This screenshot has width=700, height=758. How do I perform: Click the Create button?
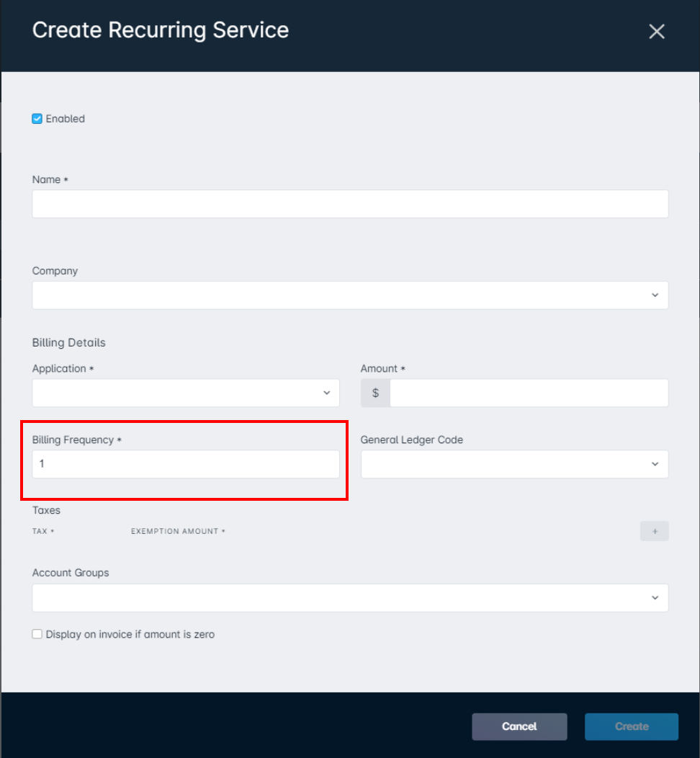pyautogui.click(x=632, y=726)
